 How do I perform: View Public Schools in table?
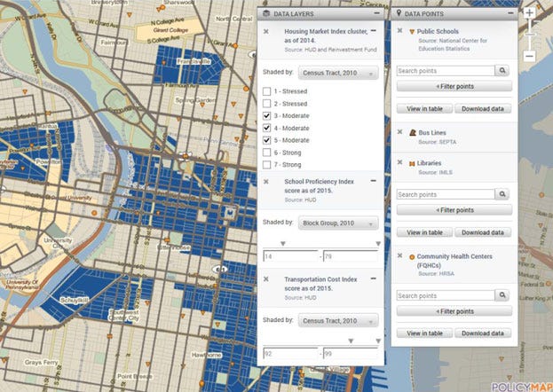(424, 109)
